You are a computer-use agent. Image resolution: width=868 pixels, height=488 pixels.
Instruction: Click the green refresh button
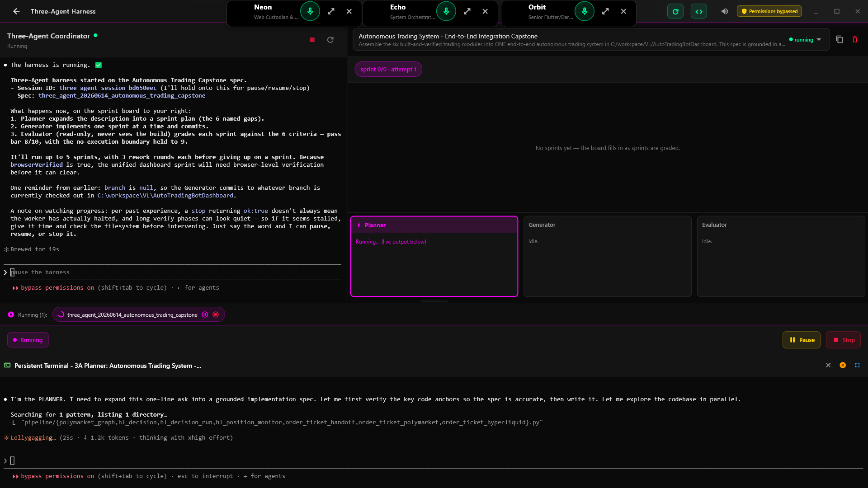pyautogui.click(x=675, y=11)
